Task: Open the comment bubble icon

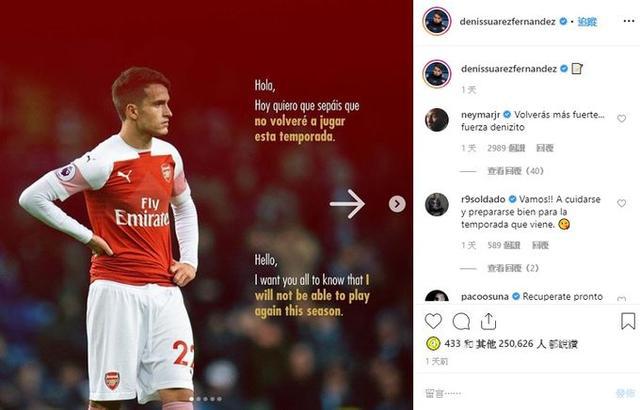Action: coord(461,321)
